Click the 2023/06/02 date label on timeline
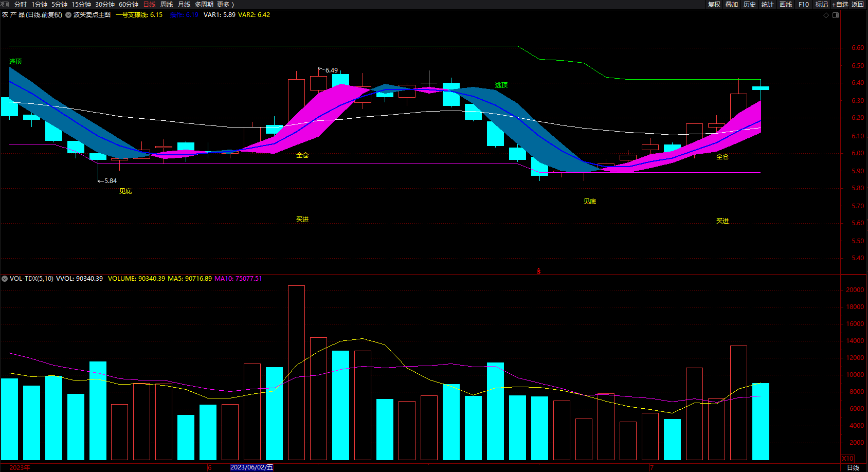 (x=251, y=467)
